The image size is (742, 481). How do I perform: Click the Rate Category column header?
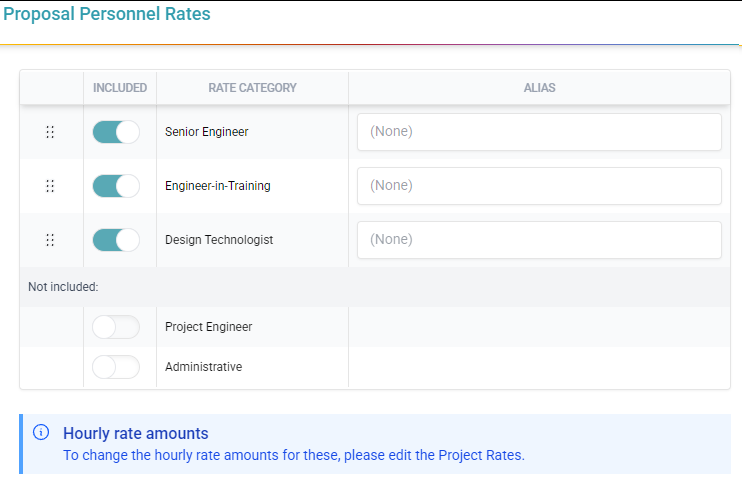tap(252, 88)
